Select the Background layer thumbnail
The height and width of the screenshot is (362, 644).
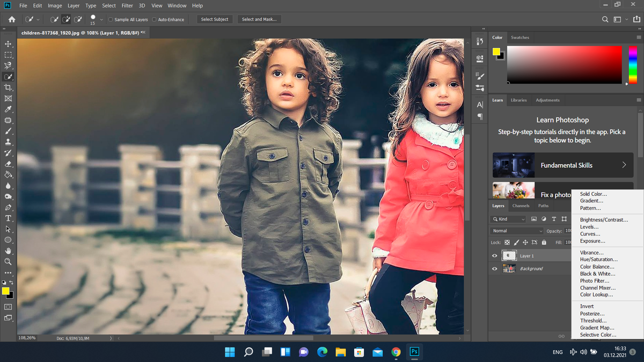click(509, 269)
